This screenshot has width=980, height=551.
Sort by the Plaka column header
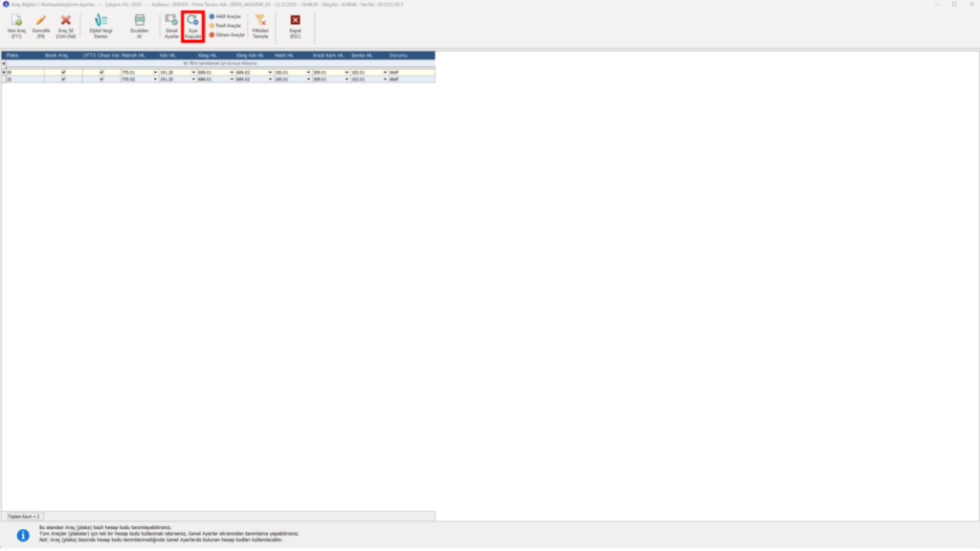pos(24,55)
